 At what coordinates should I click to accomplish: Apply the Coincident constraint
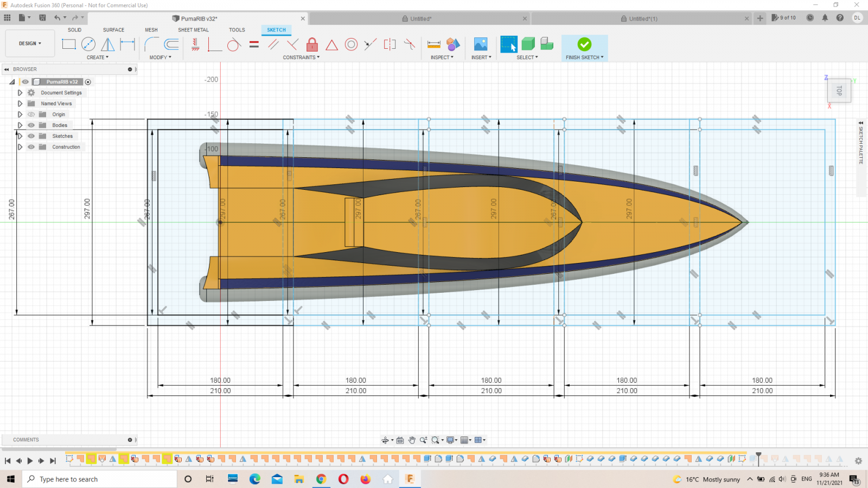coord(215,44)
